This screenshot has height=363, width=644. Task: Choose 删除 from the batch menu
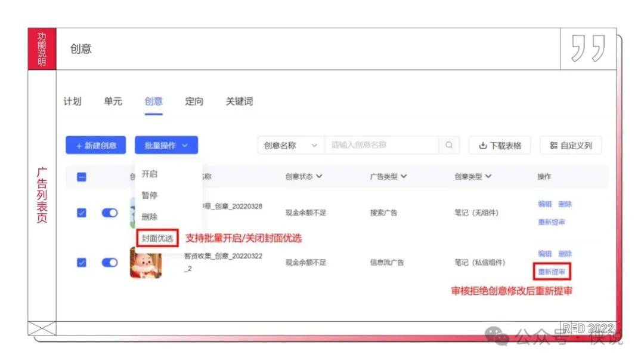click(x=150, y=217)
